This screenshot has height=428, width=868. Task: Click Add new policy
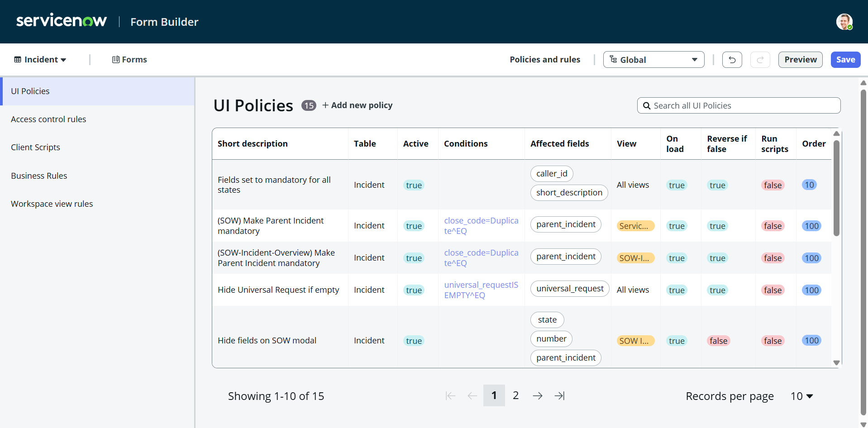click(x=357, y=105)
